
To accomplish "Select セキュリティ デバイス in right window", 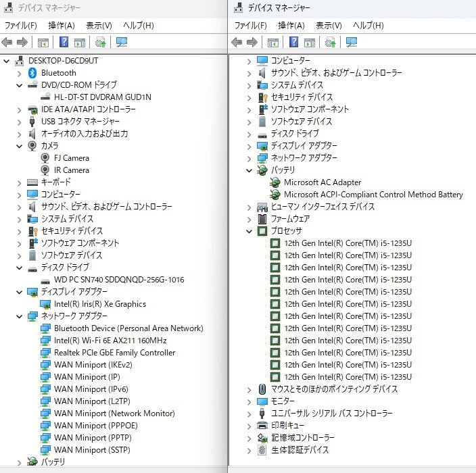I will [x=302, y=97].
